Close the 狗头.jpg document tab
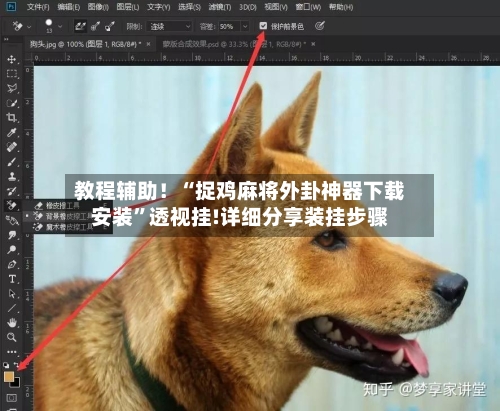The image size is (500, 411). pyautogui.click(x=148, y=44)
